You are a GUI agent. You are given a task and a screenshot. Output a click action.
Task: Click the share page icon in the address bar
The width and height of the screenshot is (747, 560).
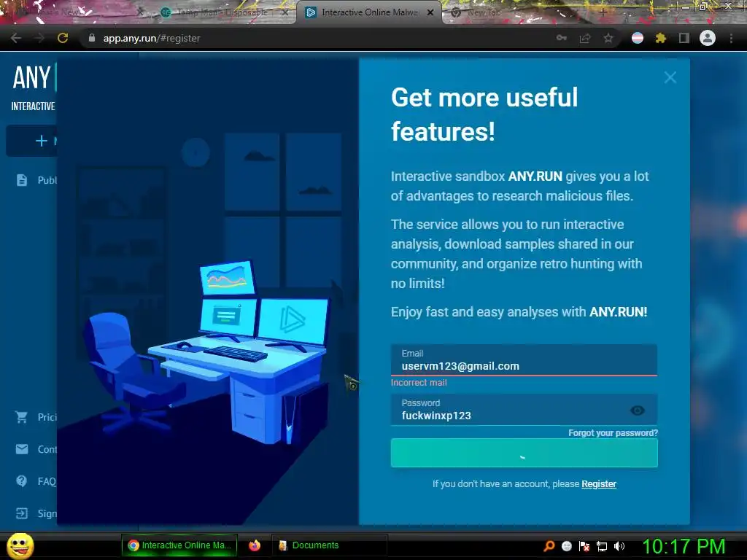click(585, 38)
